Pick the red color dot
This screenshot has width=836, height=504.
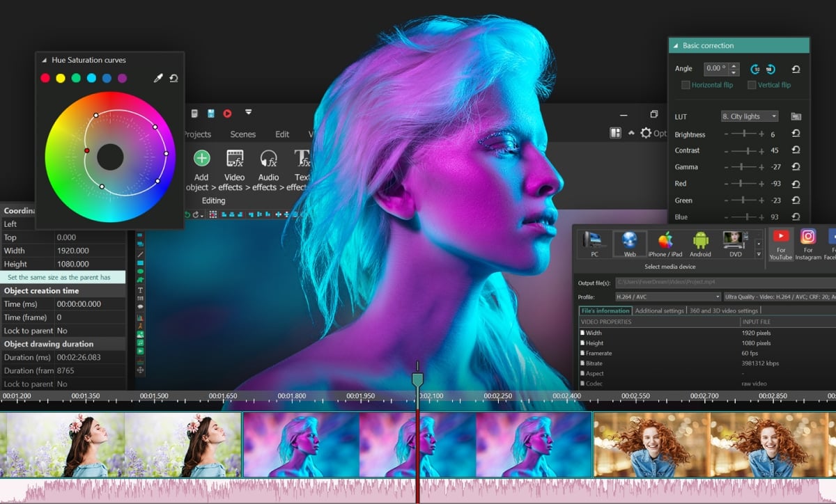tap(45, 79)
